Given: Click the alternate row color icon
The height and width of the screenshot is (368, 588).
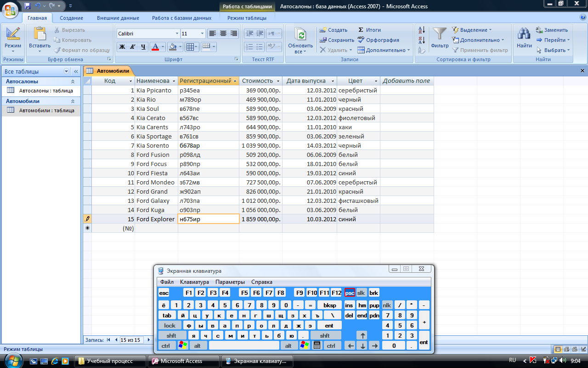Looking at the screenshot, I should (x=206, y=46).
